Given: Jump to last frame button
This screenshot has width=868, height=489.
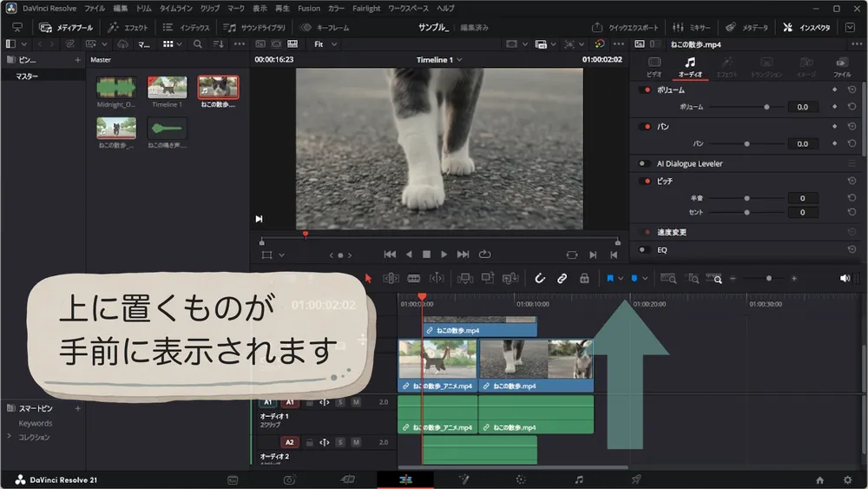Looking at the screenshot, I should 463,254.
